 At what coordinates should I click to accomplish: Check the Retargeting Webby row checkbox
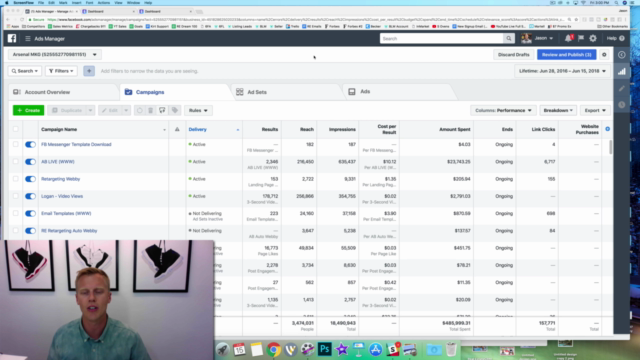pyautogui.click(x=16, y=179)
